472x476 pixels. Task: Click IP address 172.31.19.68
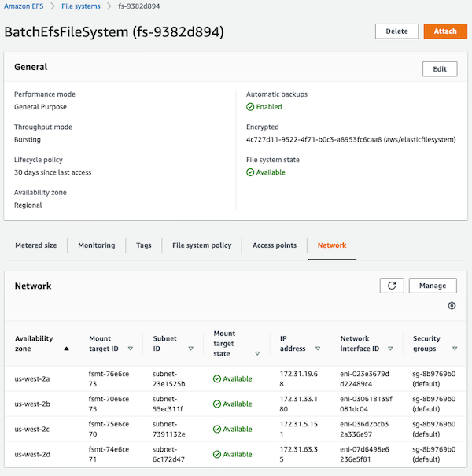(299, 379)
